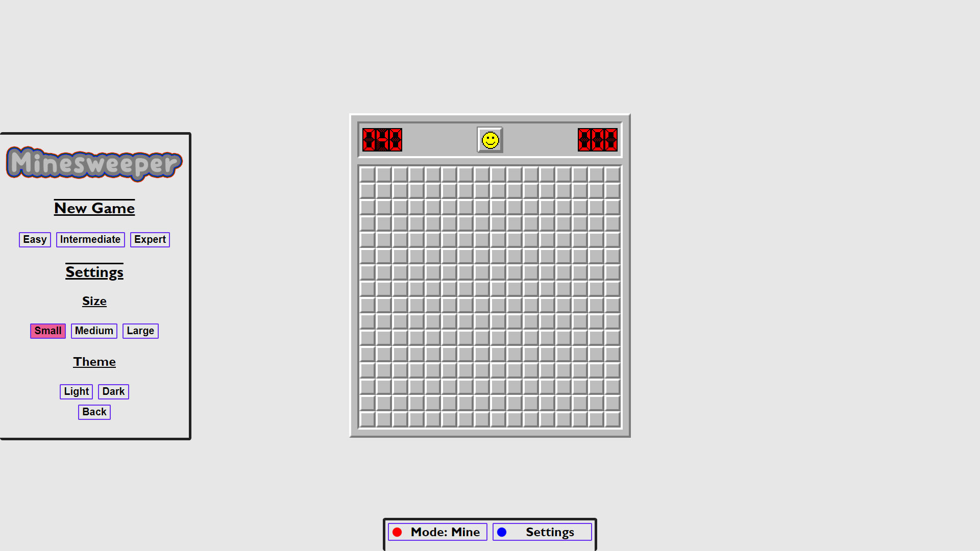
Task: Open Settings from bottom bar
Action: [x=542, y=532]
